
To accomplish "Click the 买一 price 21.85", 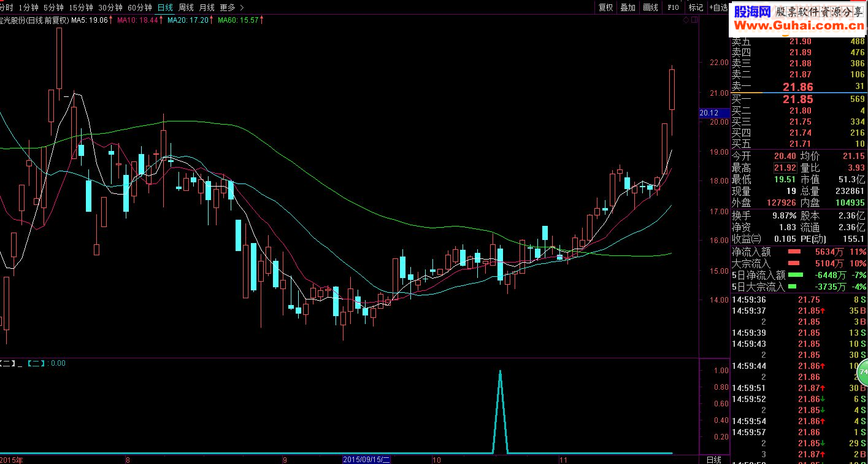I will pos(798,99).
